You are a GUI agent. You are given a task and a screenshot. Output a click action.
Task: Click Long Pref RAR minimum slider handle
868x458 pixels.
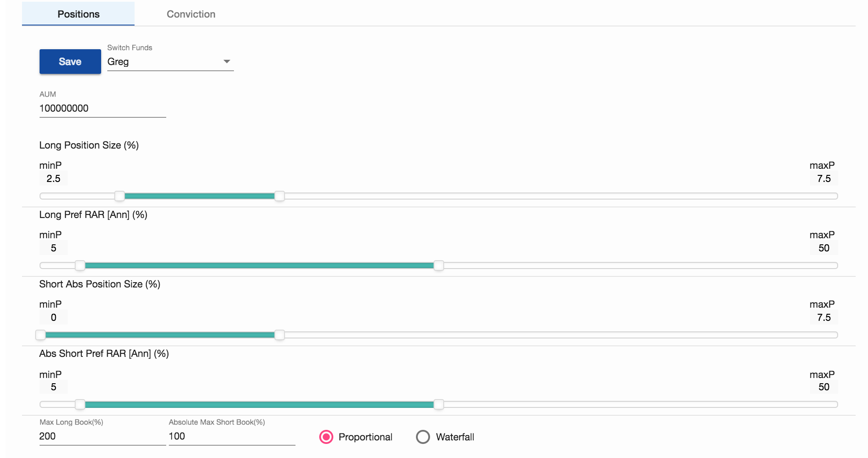pos(80,265)
